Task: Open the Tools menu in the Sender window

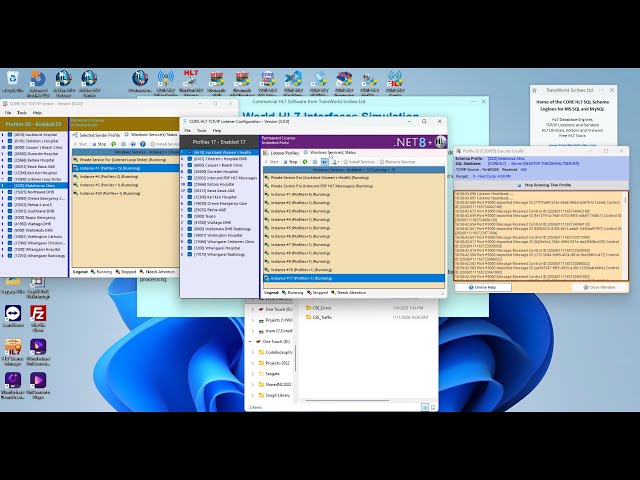Action: (x=22, y=112)
